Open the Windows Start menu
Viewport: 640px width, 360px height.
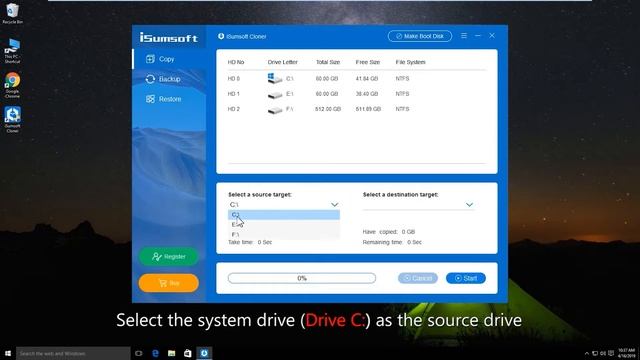pyautogui.click(x=8, y=353)
